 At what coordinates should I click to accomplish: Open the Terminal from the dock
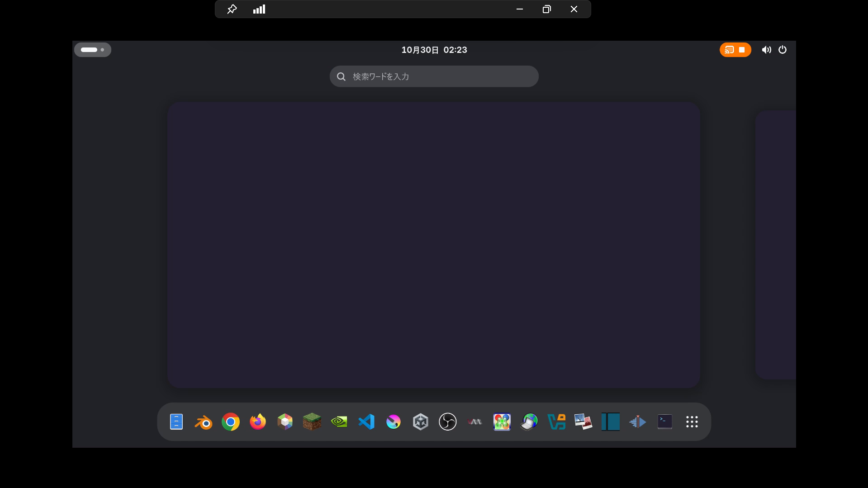coord(665,422)
